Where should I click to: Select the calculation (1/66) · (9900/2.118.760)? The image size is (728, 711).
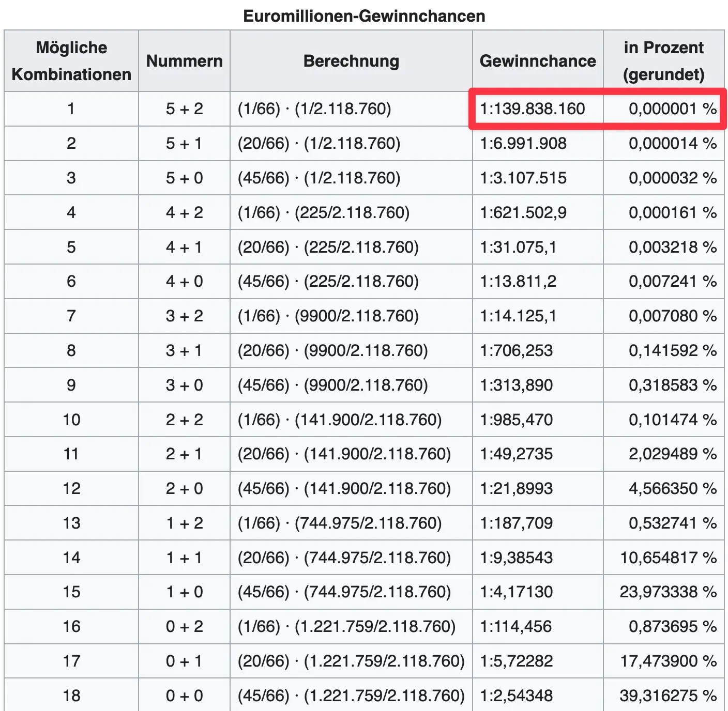328,316
